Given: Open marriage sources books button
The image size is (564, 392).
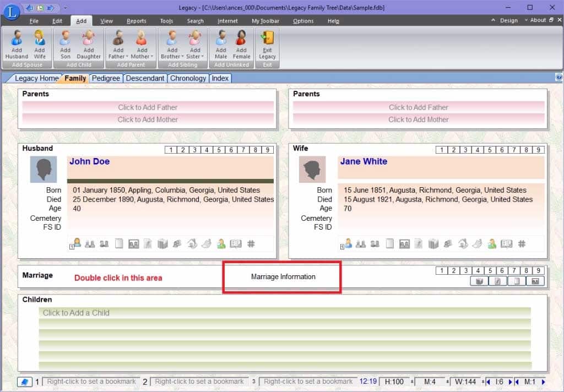Looking at the screenshot, I should click(479, 281).
